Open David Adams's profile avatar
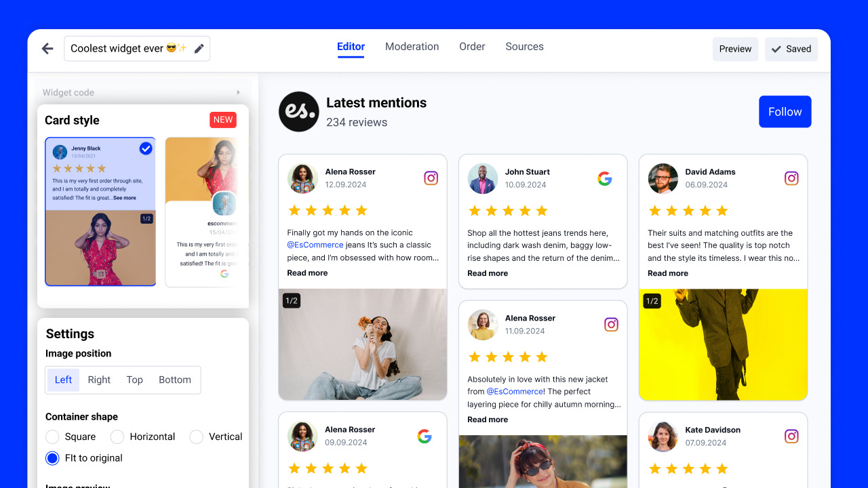 coord(663,178)
